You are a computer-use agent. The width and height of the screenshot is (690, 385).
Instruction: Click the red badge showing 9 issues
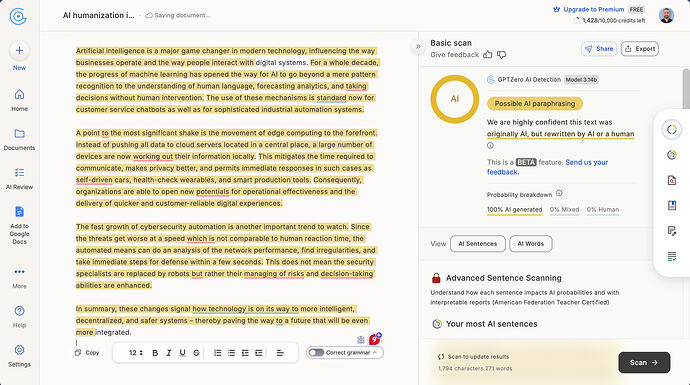[374, 339]
